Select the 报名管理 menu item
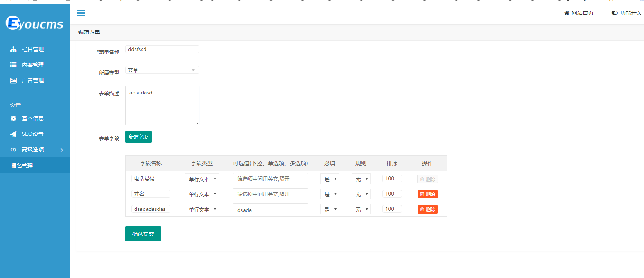The height and width of the screenshot is (278, 644). coord(35,166)
